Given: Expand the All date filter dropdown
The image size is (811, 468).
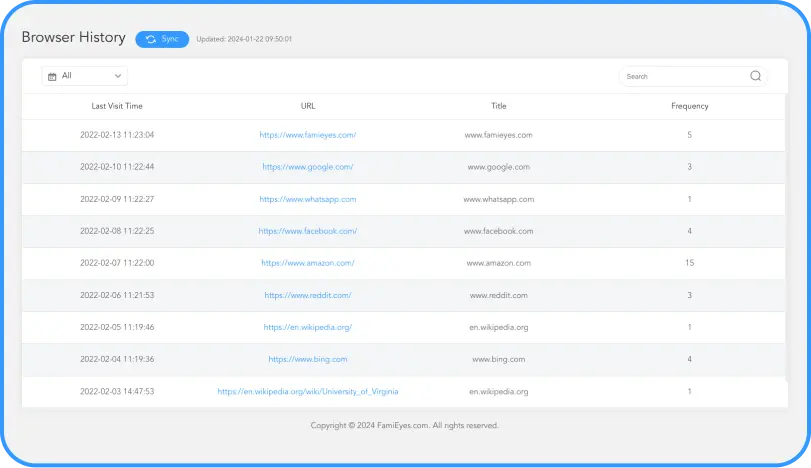Looking at the screenshot, I should click(85, 76).
